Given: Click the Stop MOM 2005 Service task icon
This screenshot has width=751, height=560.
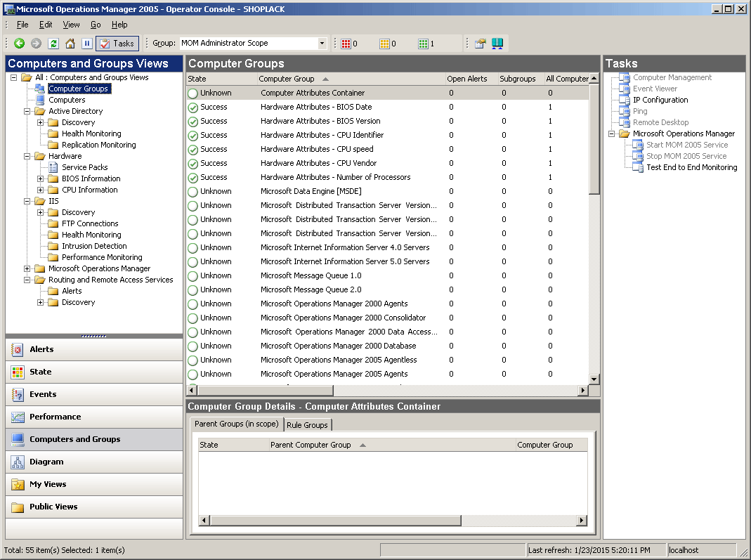Looking at the screenshot, I should (x=638, y=156).
